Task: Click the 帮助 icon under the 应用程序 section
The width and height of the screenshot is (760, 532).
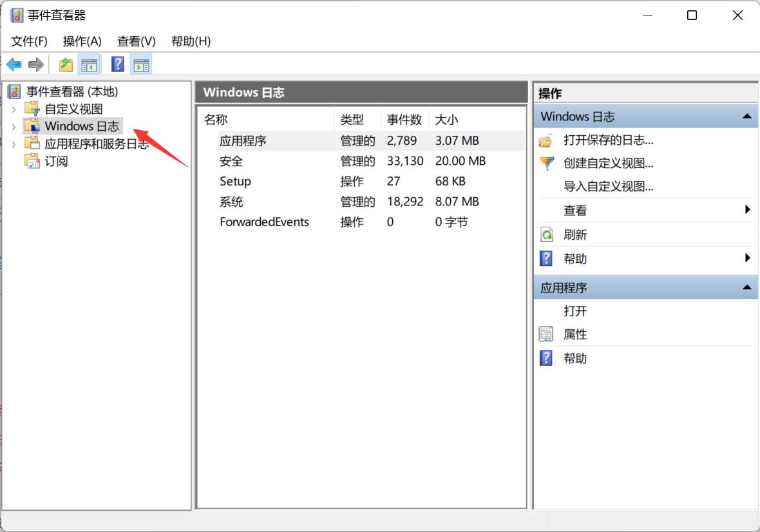Action: [546, 357]
